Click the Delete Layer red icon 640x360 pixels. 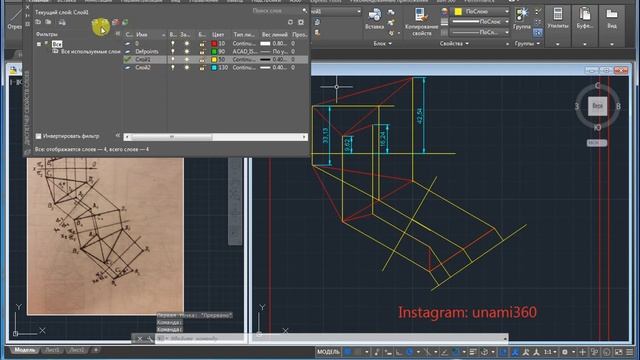point(116,22)
